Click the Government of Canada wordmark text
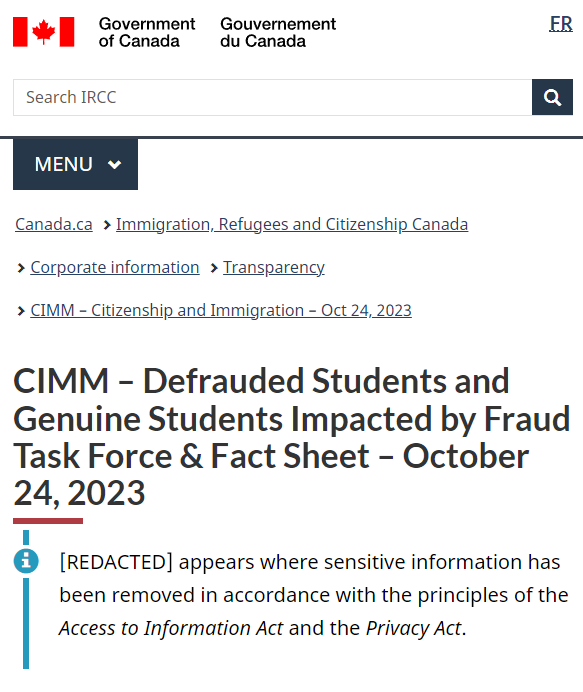Viewport: 583px width, 692px height. coord(147,32)
